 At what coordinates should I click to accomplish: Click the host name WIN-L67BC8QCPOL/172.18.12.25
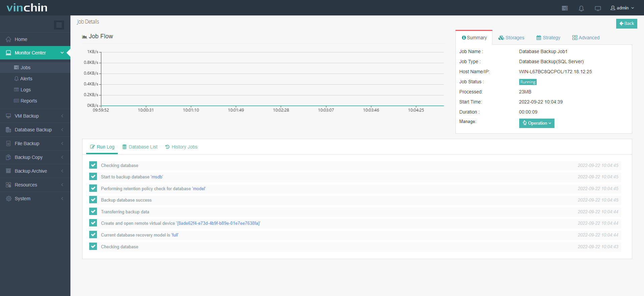555,72
